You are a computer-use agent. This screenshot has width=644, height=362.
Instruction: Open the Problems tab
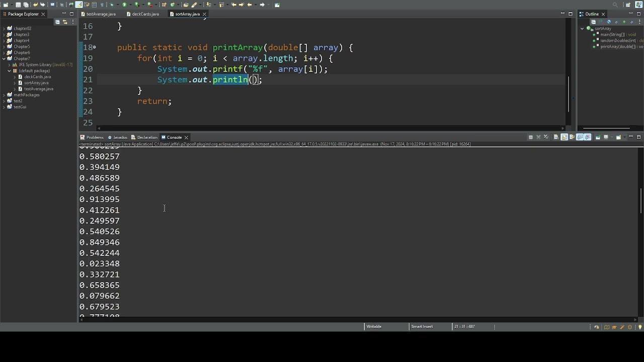(x=92, y=137)
